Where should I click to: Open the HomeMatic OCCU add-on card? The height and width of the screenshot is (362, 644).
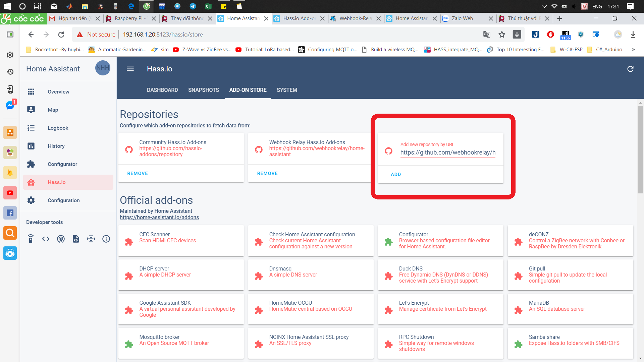[311, 309]
